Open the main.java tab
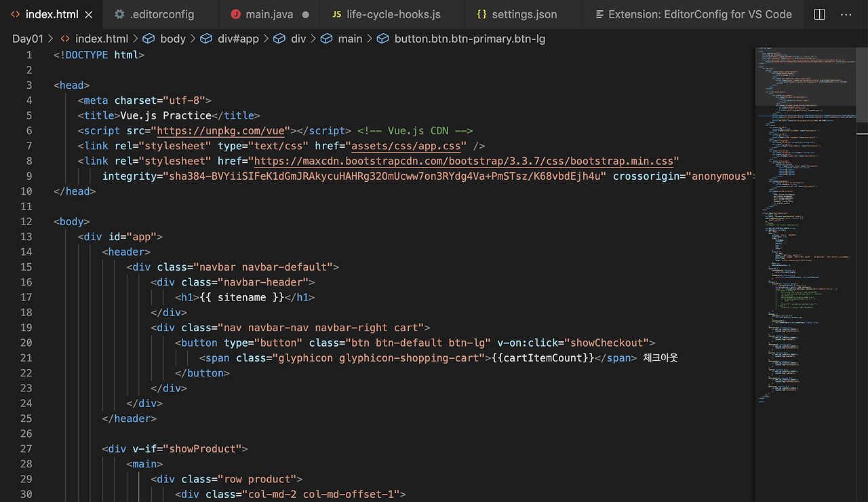 pos(269,14)
